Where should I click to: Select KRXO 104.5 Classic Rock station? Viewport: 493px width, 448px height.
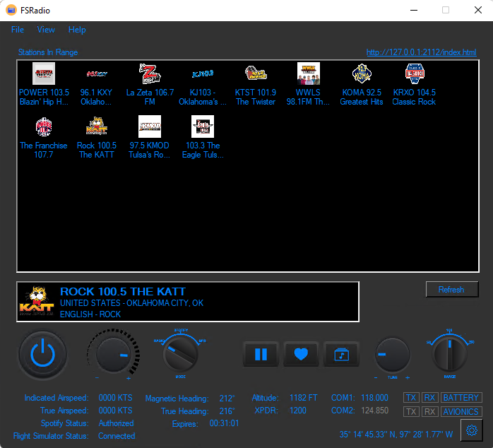click(414, 73)
